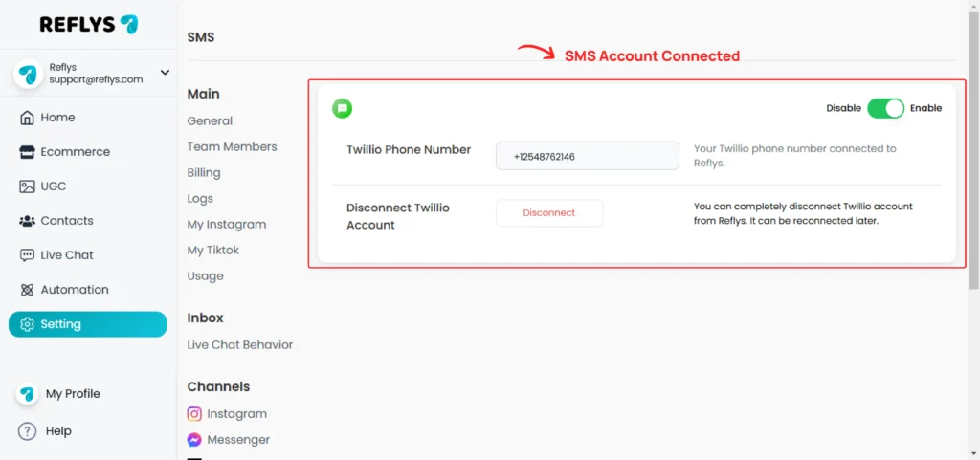980x460 pixels.
Task: Click the support@reflys.com account text
Action: pos(96,79)
